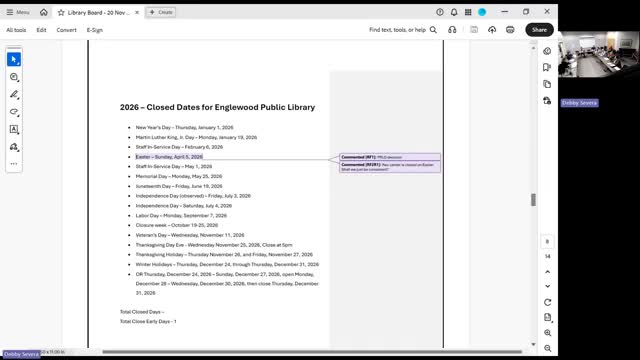Select the add comment tool
Image resolution: width=640 pixels, height=360 pixels.
coord(14,77)
